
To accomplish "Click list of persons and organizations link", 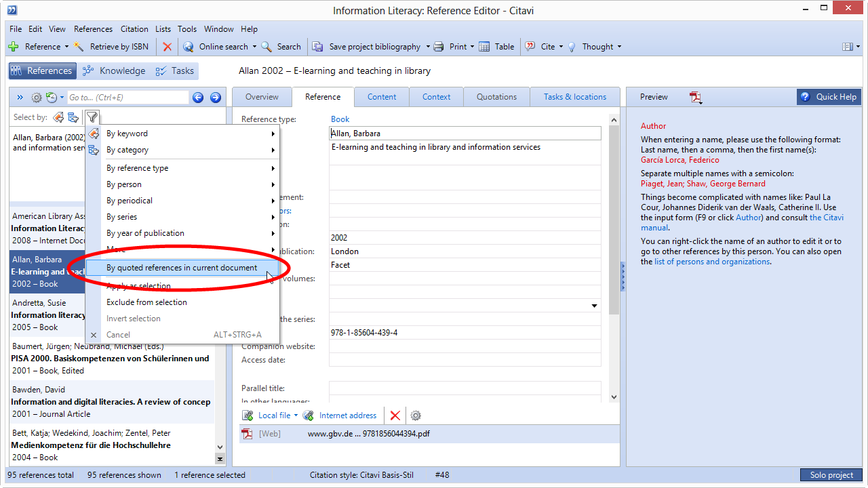I will [712, 262].
